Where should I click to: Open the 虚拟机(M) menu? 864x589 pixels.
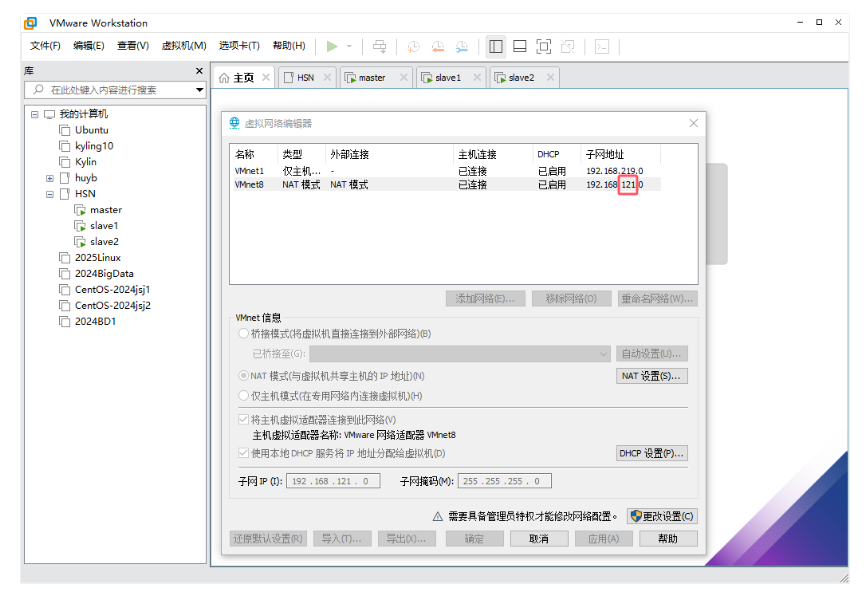click(x=184, y=46)
